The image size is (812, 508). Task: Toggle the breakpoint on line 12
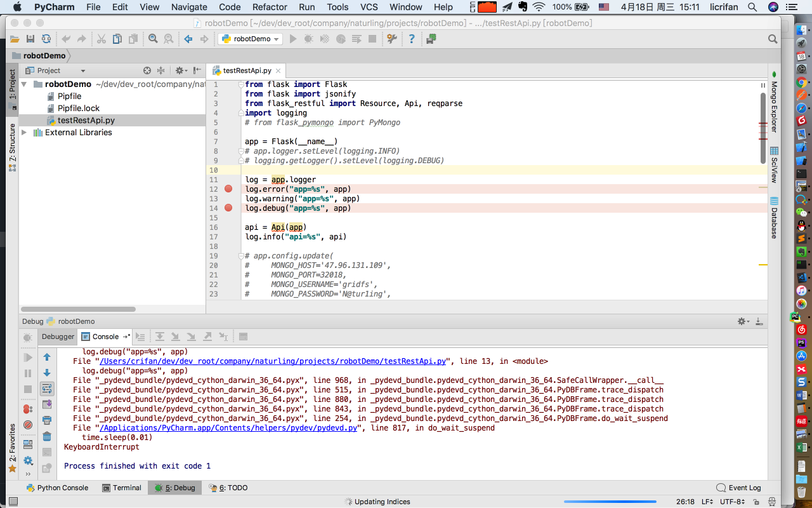pos(228,189)
